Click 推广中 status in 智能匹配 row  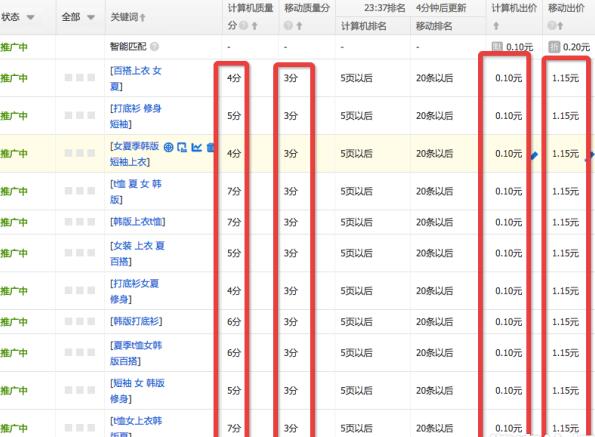click(14, 47)
